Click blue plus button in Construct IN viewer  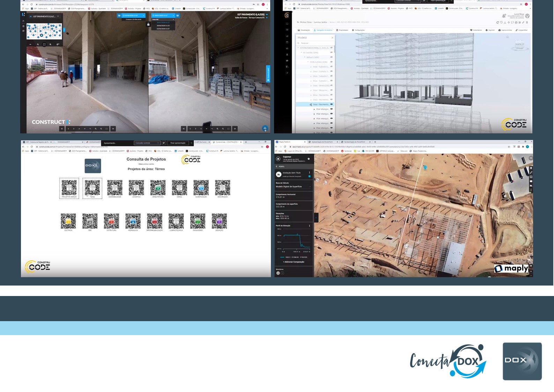[x=265, y=128]
